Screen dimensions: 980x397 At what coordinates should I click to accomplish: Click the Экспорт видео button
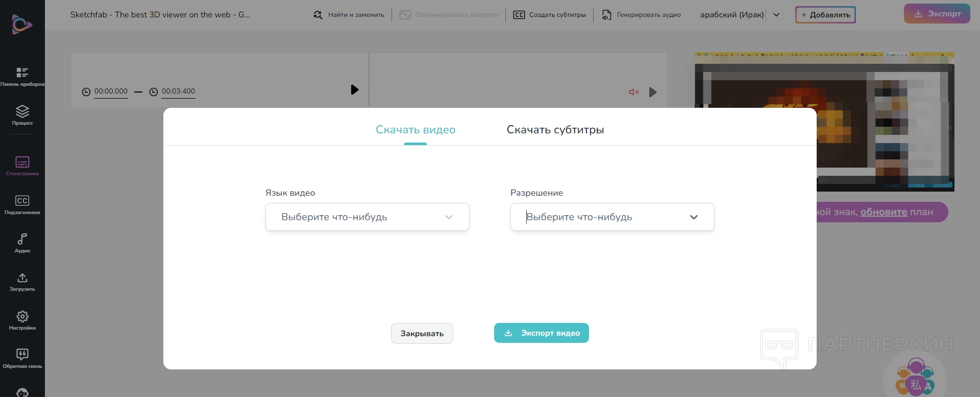(542, 333)
